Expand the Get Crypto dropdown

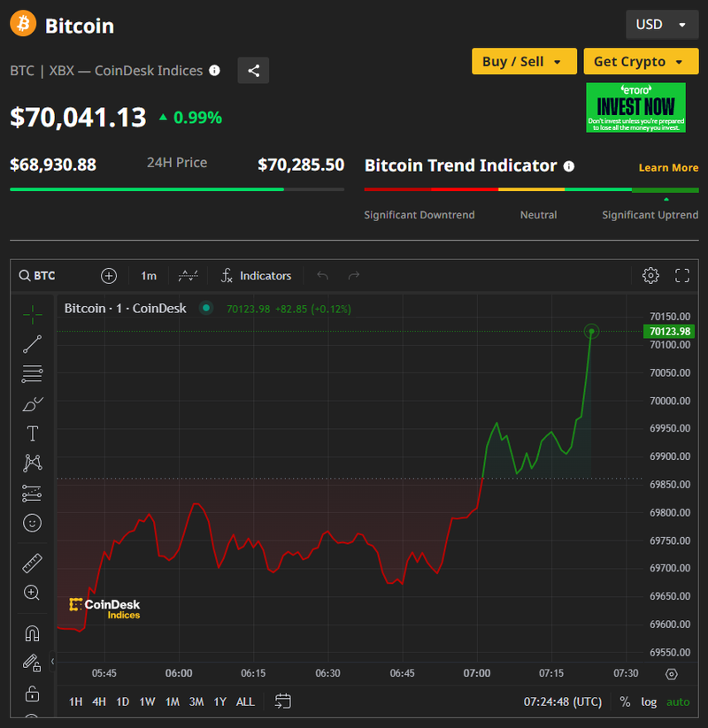coord(641,61)
